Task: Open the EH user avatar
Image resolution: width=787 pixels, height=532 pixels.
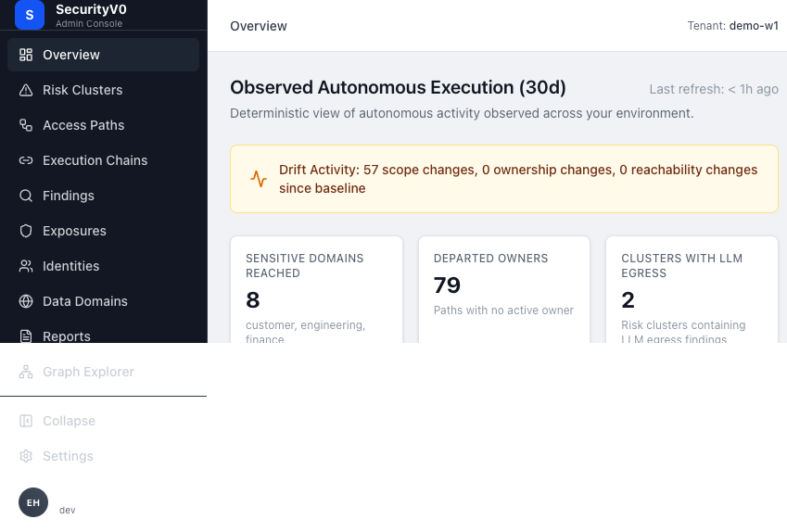Action: click(33, 502)
